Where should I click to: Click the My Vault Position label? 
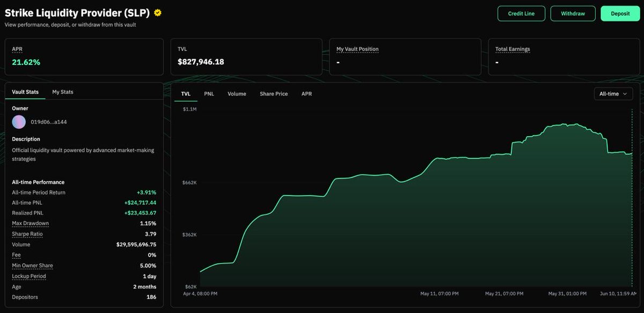[x=357, y=49]
